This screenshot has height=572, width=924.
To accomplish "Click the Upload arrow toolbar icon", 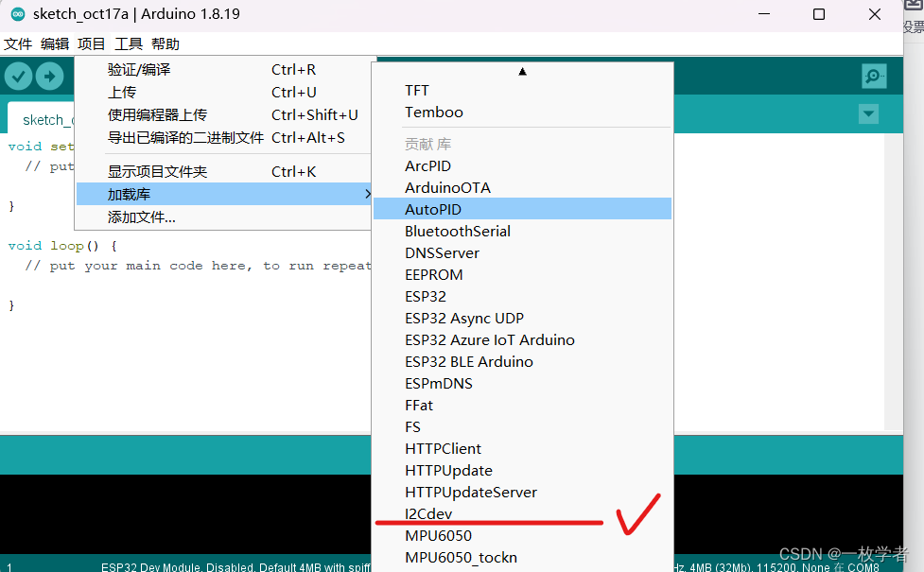I will pos(49,76).
